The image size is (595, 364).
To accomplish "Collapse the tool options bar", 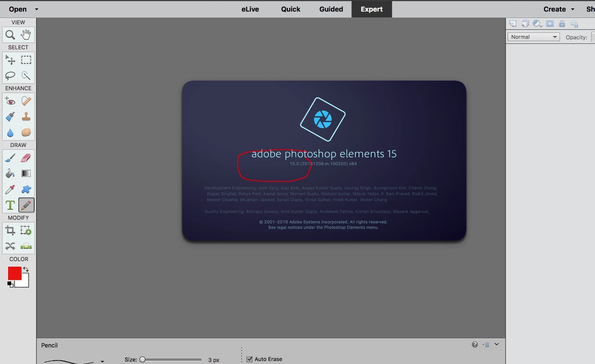I will coord(497,344).
